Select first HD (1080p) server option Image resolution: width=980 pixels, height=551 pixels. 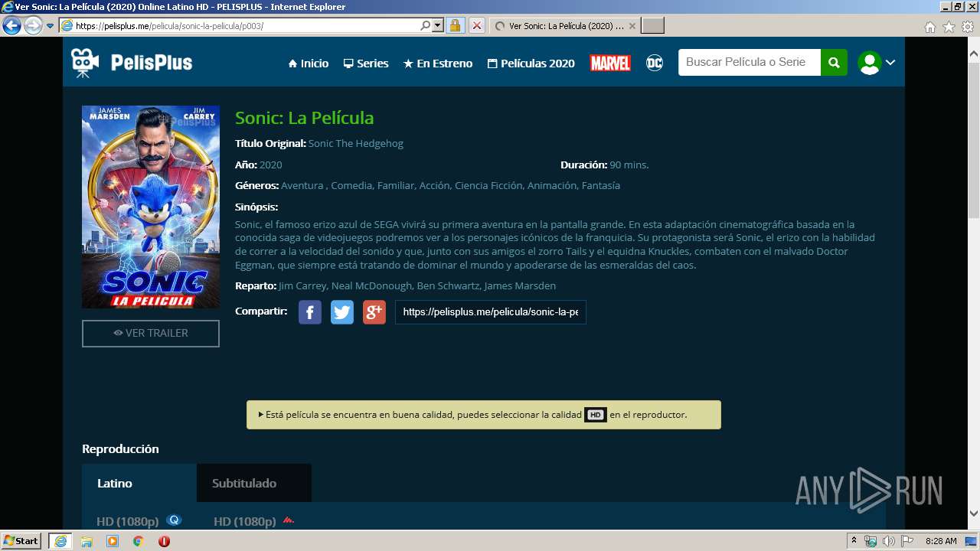click(x=139, y=521)
